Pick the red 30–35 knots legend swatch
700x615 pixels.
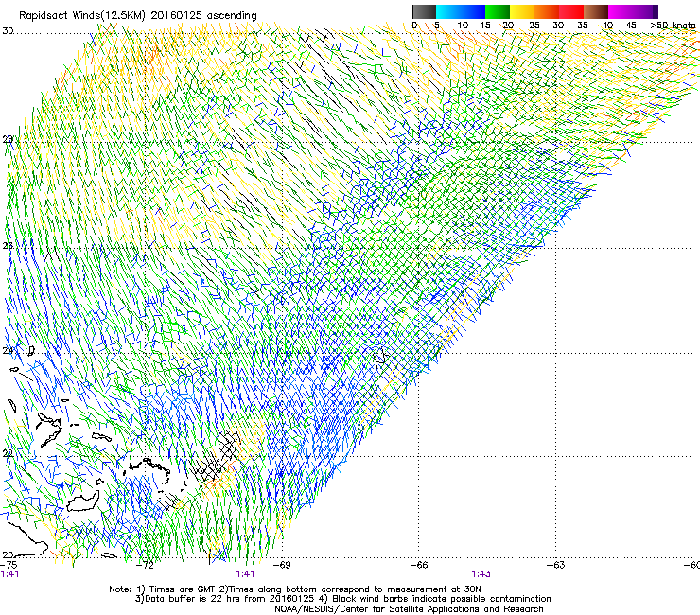pyautogui.click(x=571, y=11)
